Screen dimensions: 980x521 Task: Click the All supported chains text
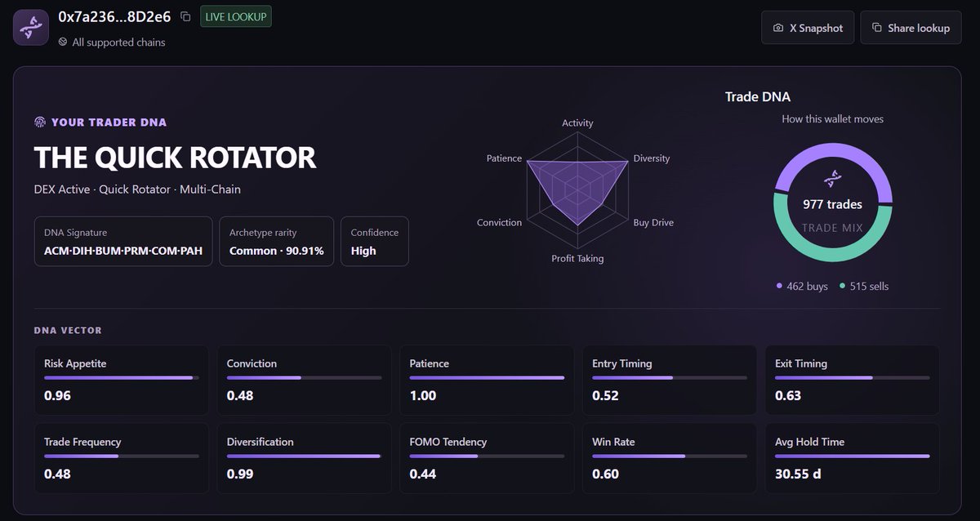pyautogui.click(x=118, y=42)
